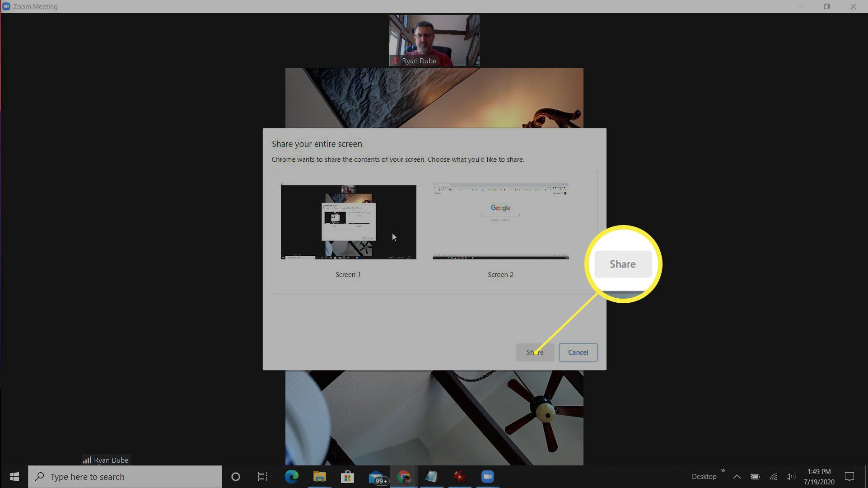The width and height of the screenshot is (868, 488).
Task: Click the Microsoft Edge browser icon
Action: [292, 476]
